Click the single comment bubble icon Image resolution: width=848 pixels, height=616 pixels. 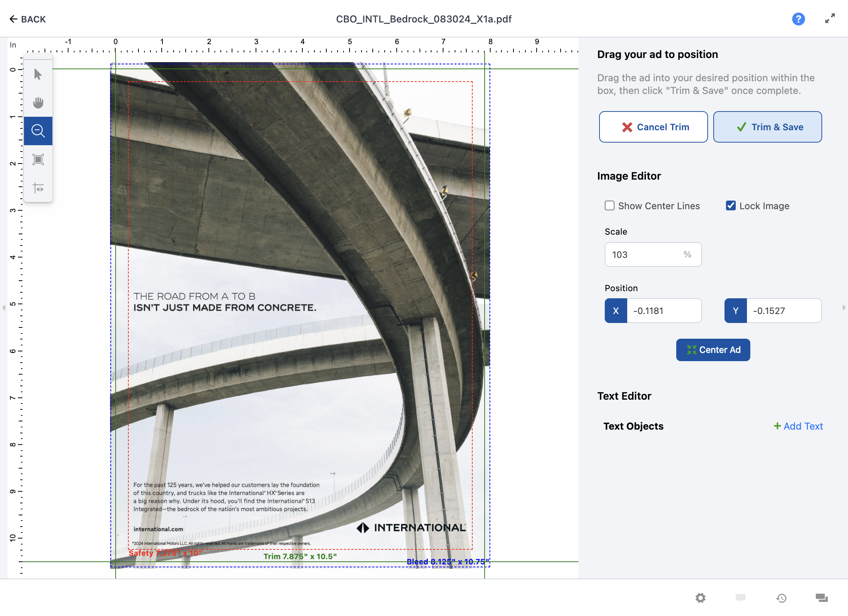[740, 598]
